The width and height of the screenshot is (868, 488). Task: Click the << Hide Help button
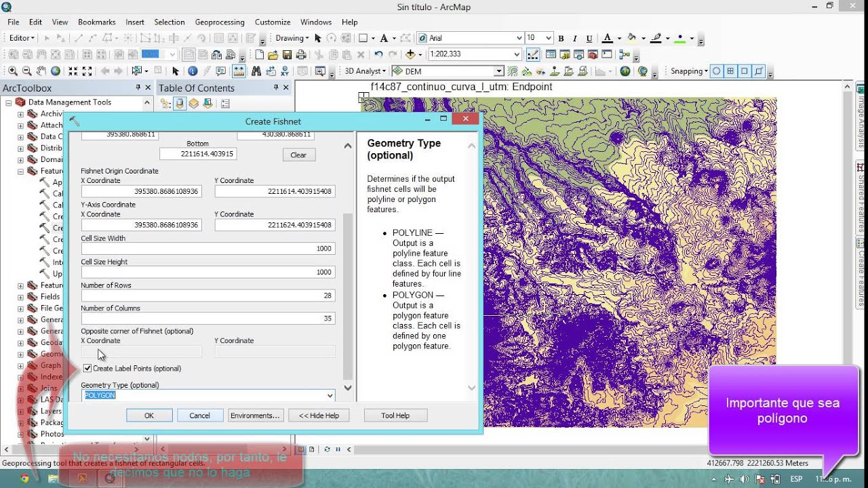coord(319,415)
